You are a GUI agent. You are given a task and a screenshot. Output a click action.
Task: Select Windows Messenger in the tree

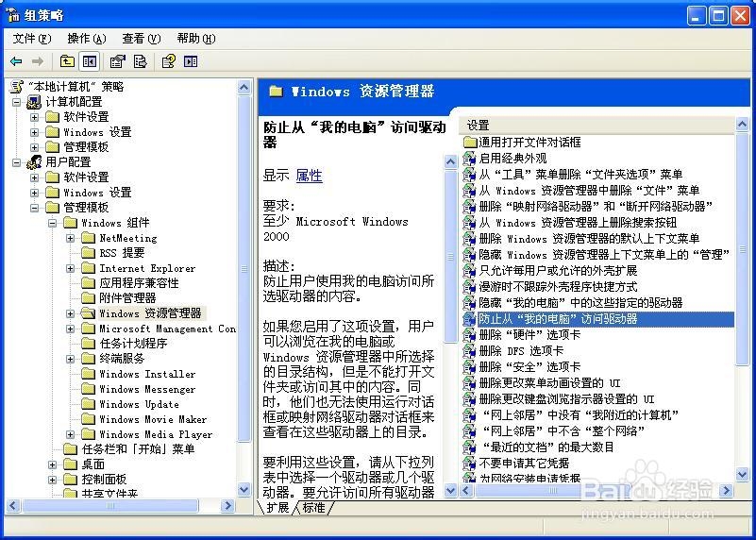pos(147,389)
